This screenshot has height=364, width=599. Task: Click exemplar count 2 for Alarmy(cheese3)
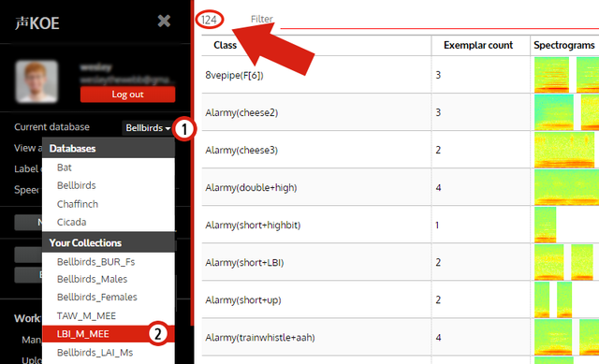coord(438,150)
